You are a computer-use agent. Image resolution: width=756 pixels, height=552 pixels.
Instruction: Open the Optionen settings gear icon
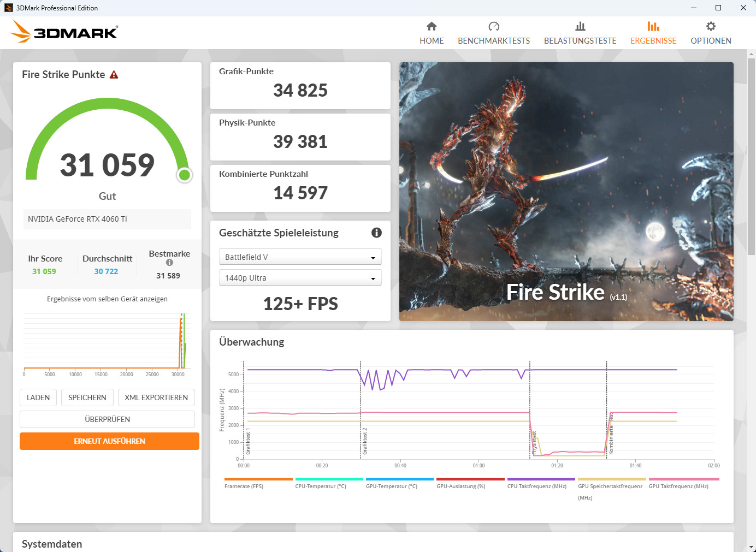[711, 26]
